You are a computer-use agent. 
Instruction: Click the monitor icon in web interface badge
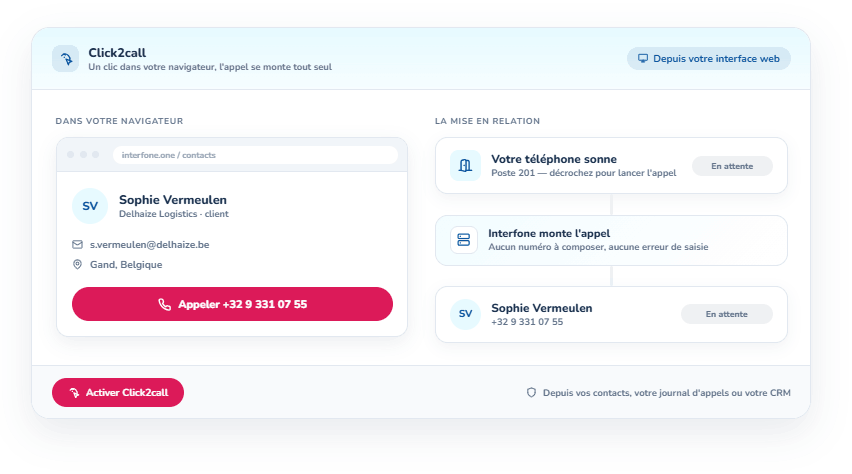pos(643,59)
